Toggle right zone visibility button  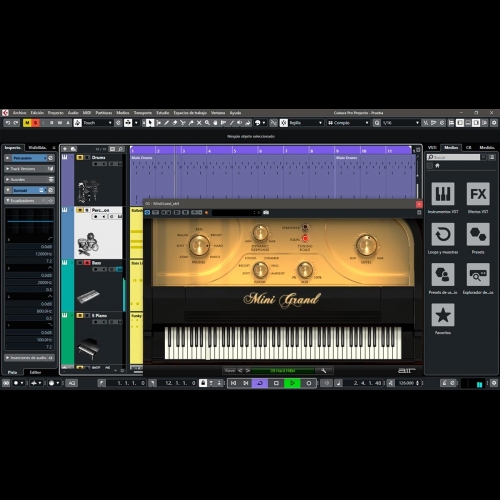tap(476, 123)
